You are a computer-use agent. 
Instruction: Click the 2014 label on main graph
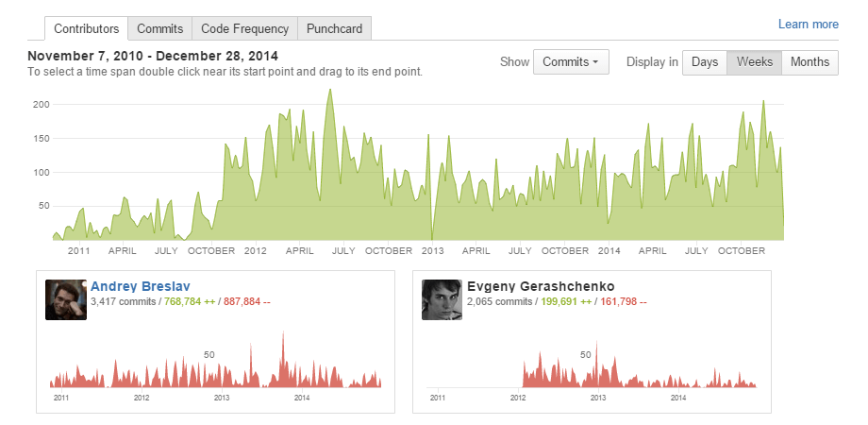609,251
